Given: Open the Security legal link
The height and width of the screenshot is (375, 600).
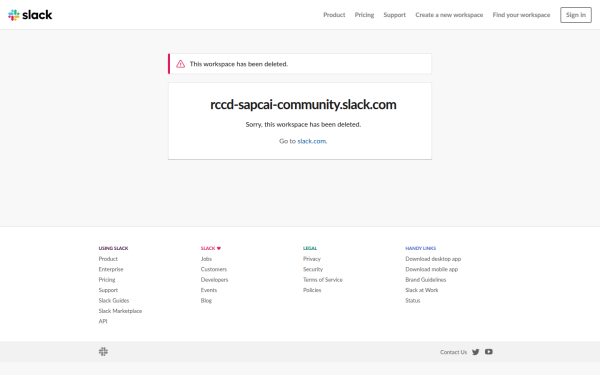Looking at the screenshot, I should (313, 269).
